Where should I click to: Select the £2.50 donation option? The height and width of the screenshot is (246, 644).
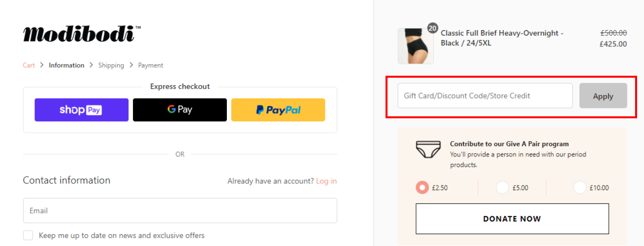pos(422,188)
